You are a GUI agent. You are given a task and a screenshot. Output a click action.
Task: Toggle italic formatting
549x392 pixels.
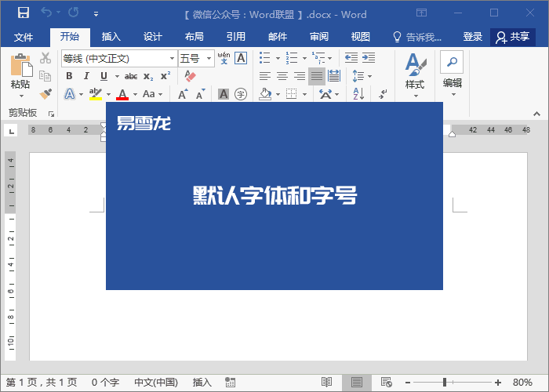pyautogui.click(x=86, y=76)
